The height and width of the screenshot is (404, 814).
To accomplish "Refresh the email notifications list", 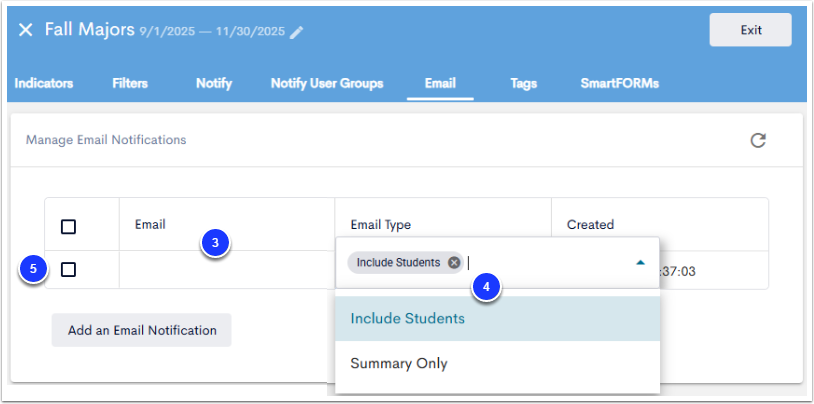I will point(758,140).
